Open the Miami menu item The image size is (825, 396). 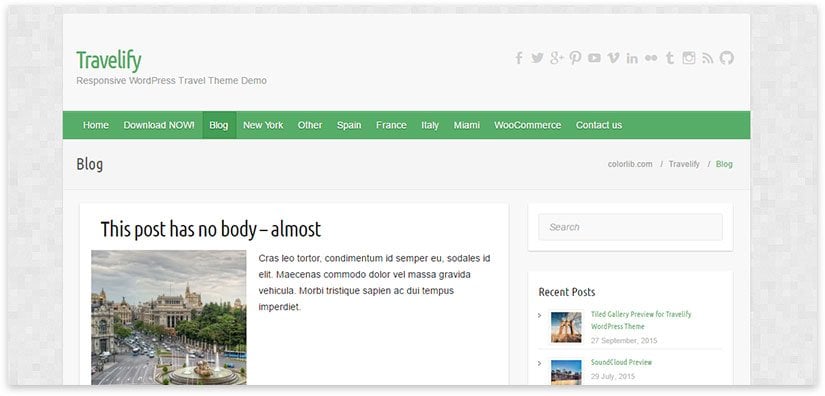467,125
